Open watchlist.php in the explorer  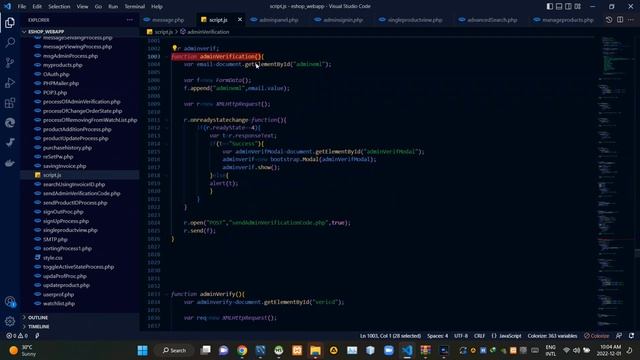pos(58,304)
